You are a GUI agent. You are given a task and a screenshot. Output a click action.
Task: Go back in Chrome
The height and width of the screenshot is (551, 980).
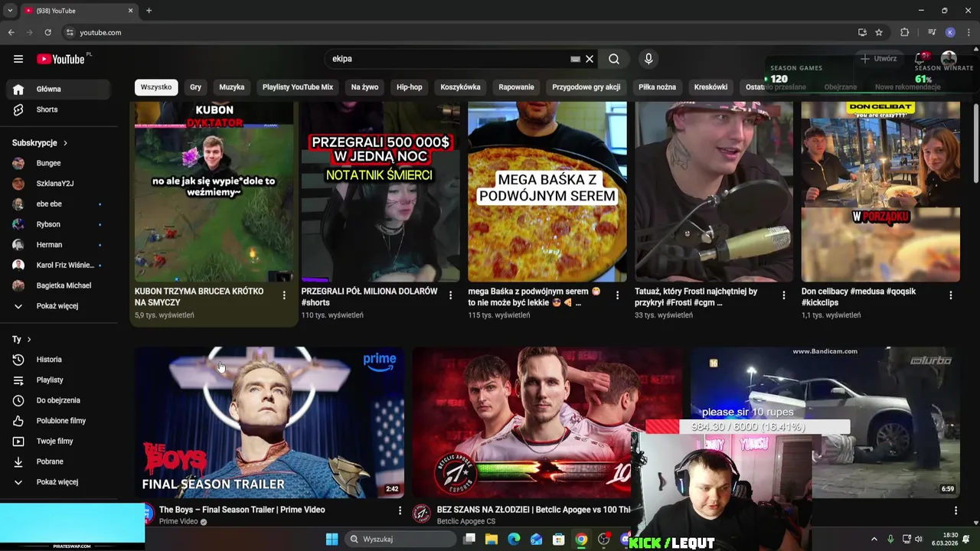11,32
